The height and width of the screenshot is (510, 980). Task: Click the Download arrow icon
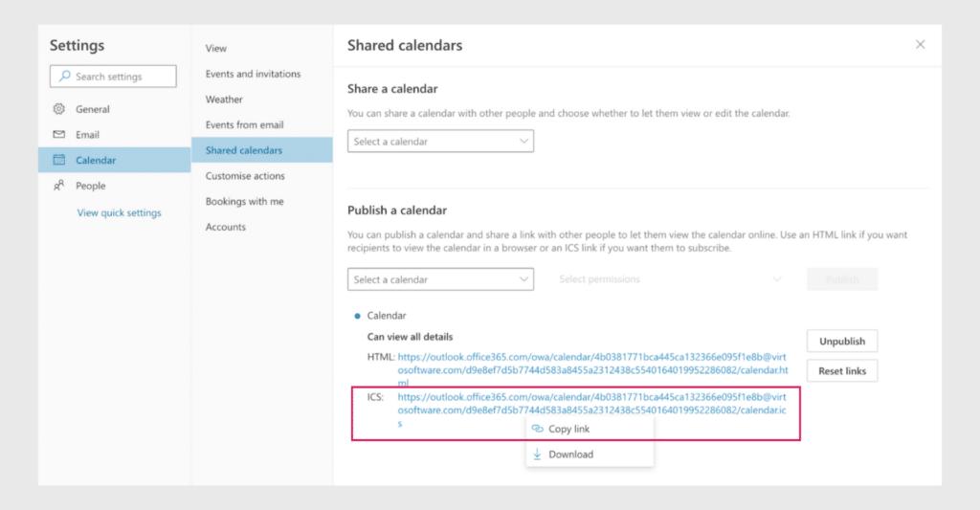(537, 455)
